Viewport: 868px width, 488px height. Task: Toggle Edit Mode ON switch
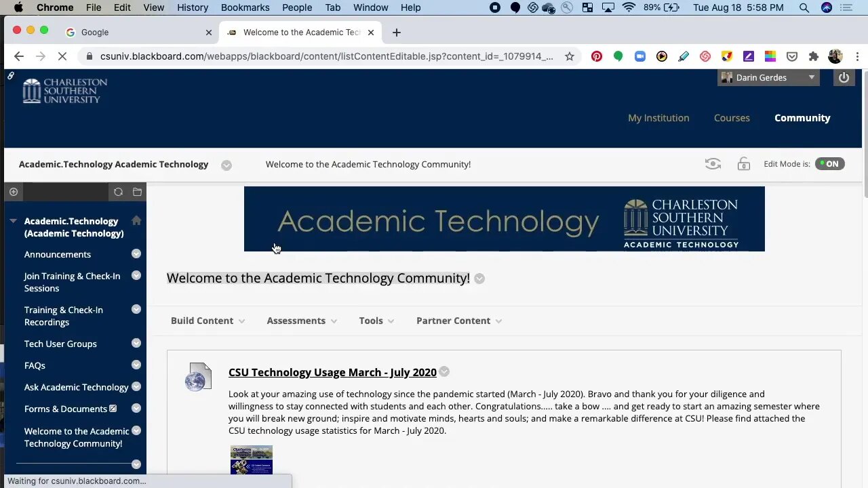pyautogui.click(x=830, y=164)
